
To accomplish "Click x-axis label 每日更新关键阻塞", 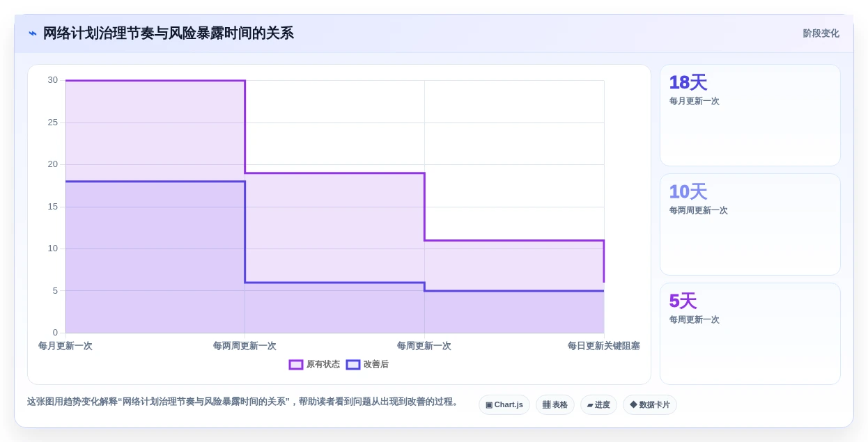I will click(x=603, y=346).
